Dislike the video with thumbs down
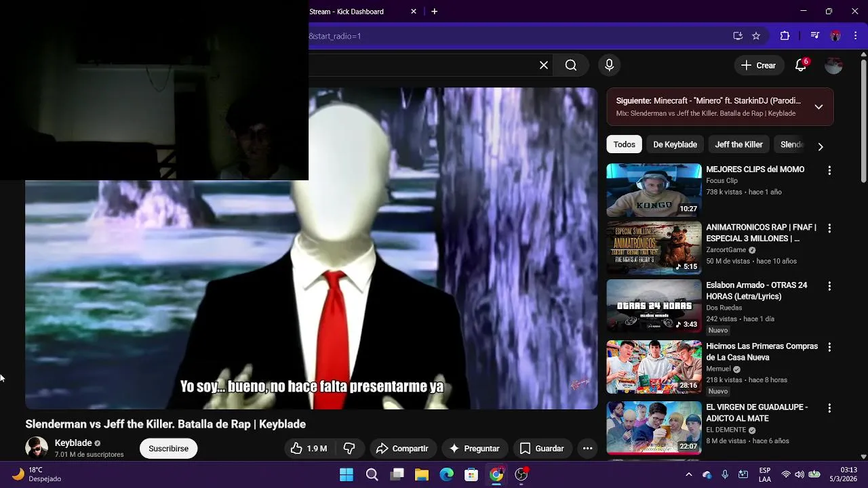 (x=349, y=449)
